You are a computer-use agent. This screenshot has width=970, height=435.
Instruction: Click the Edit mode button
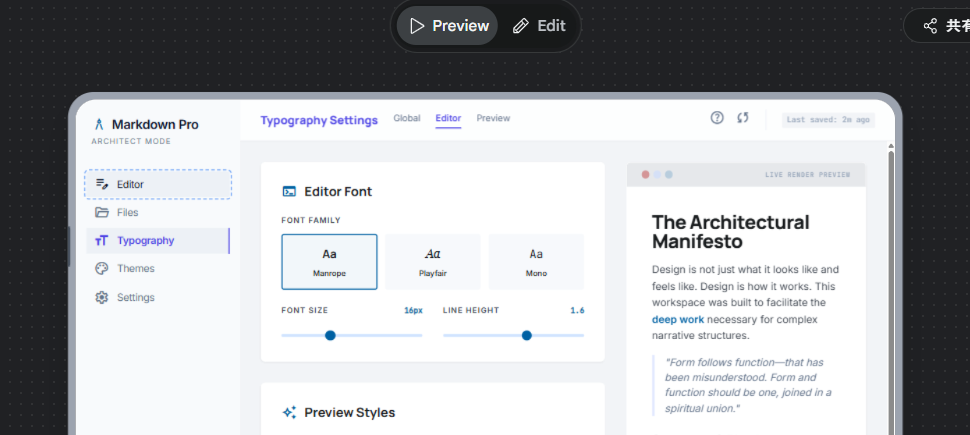[x=539, y=26]
